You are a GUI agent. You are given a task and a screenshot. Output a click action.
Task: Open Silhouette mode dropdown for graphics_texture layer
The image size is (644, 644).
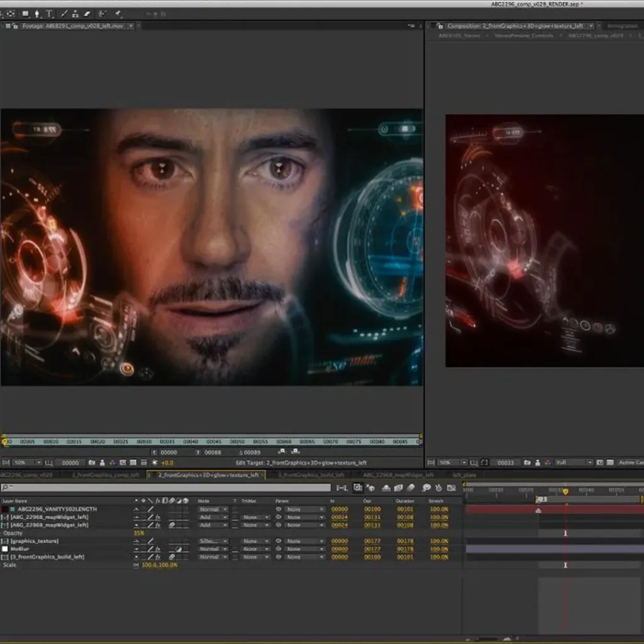coord(213,541)
